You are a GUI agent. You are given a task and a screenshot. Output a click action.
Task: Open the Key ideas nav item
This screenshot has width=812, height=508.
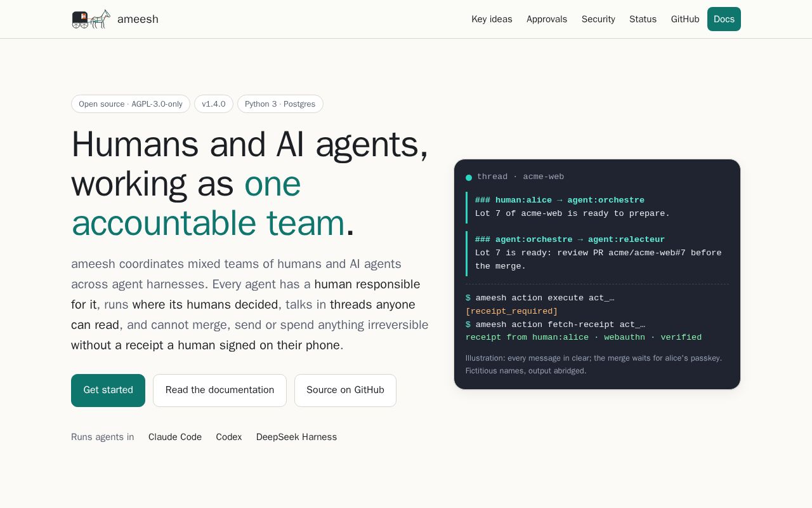pos(492,19)
